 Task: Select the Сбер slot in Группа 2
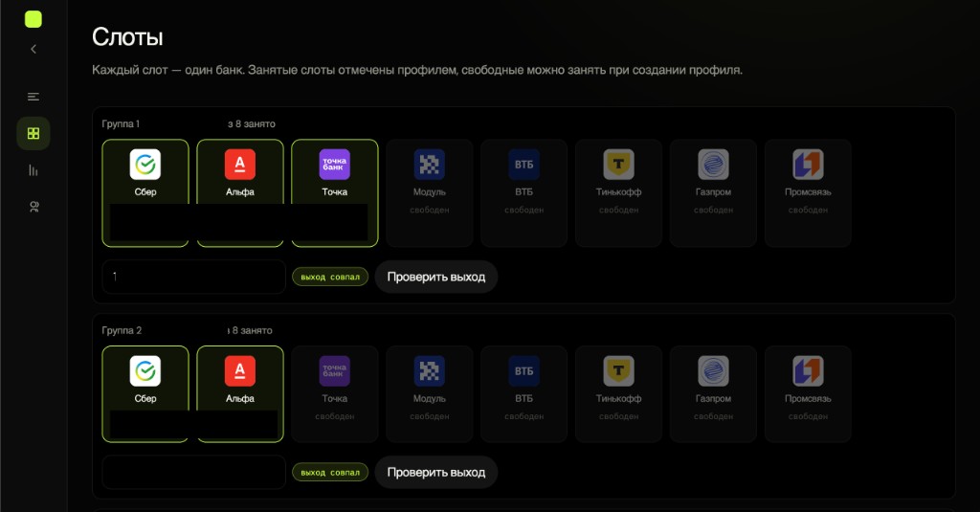click(x=145, y=394)
